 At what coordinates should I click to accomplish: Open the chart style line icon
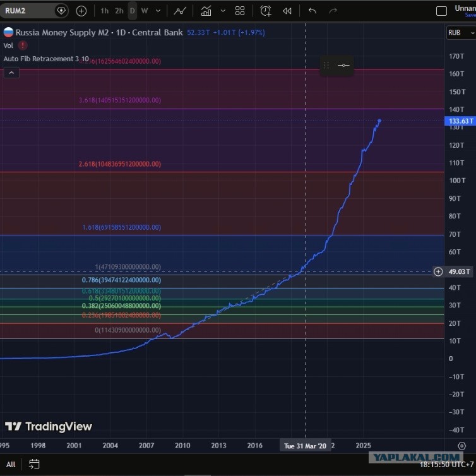[180, 11]
